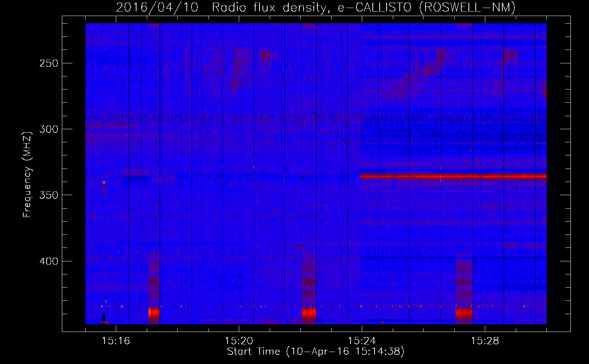Click the red burst near 15:22 at spectrum bottom
The height and width of the screenshot is (364, 589).
(x=309, y=313)
